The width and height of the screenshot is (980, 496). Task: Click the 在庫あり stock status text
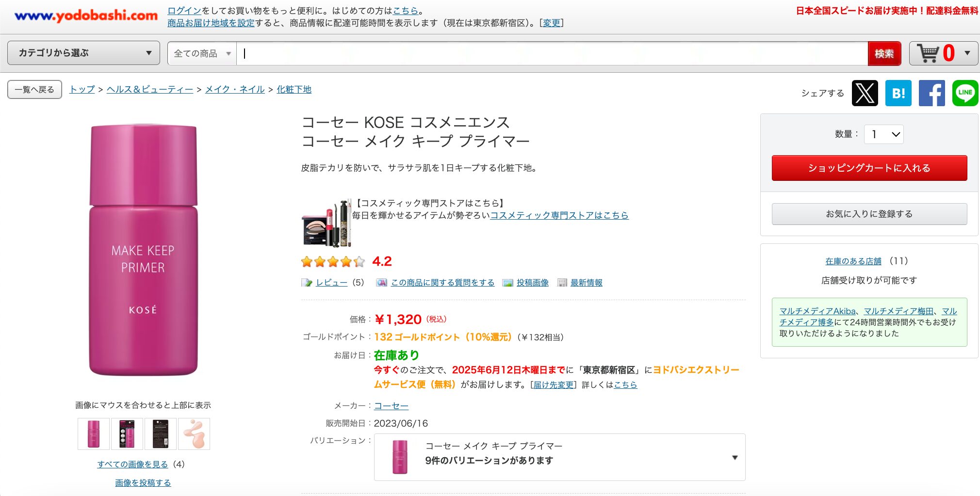[x=396, y=355]
